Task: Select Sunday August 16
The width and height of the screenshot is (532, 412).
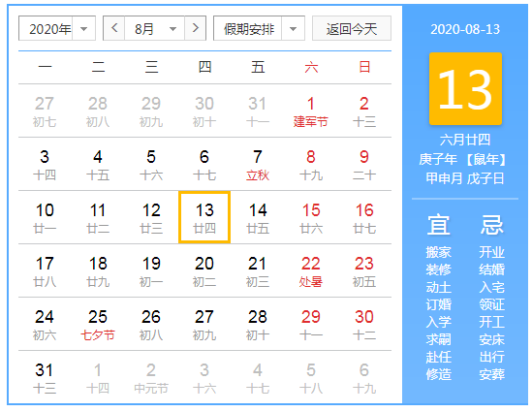Action: 364,217
